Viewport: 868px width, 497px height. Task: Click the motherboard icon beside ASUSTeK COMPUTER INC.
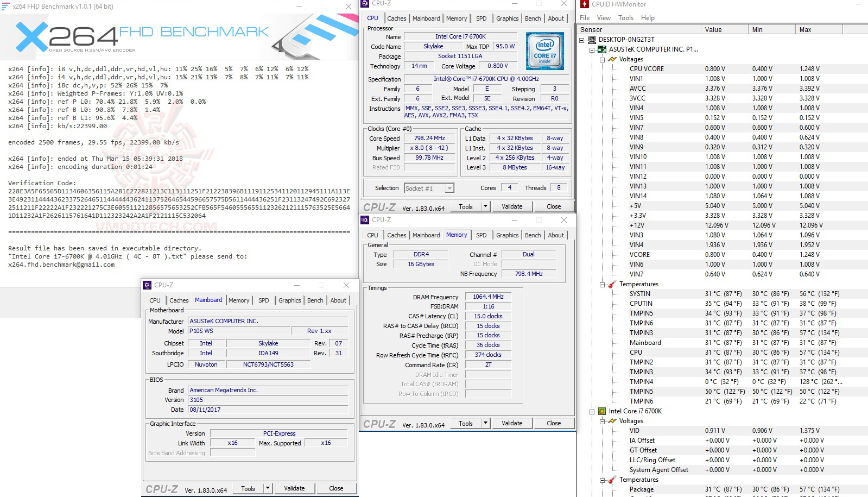coord(602,49)
